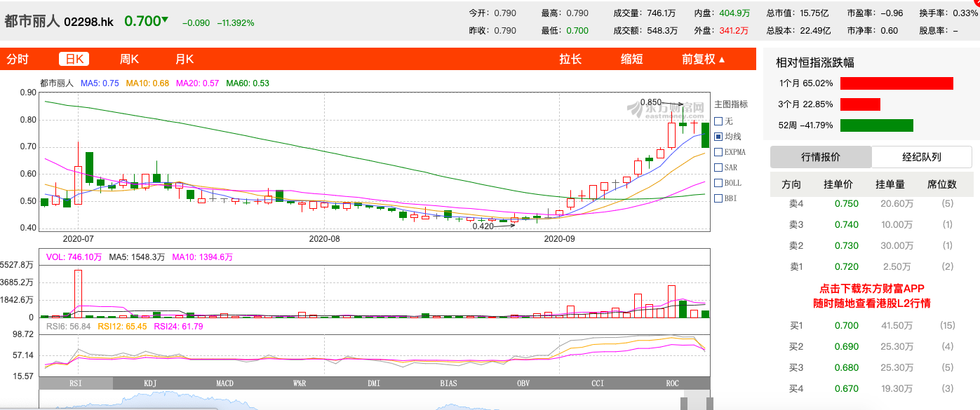The height and width of the screenshot is (410, 980).
Task: Click 拉长 to stretch the chart
Action: (570, 59)
